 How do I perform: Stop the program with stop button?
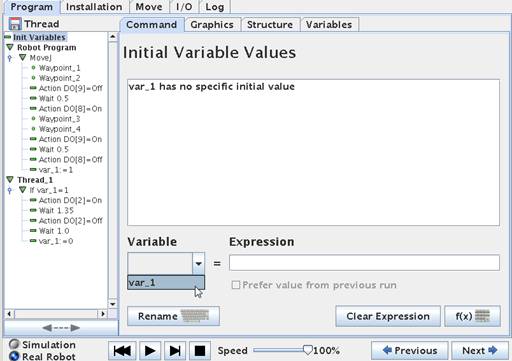tap(200, 350)
